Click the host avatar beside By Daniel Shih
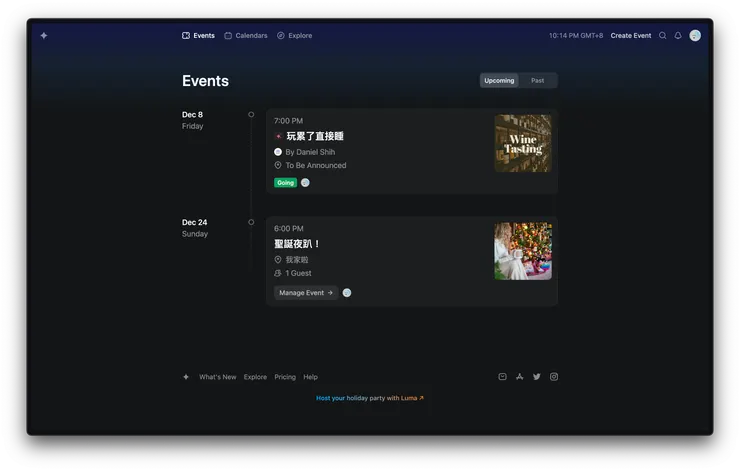This screenshot has width=740, height=471. point(278,152)
